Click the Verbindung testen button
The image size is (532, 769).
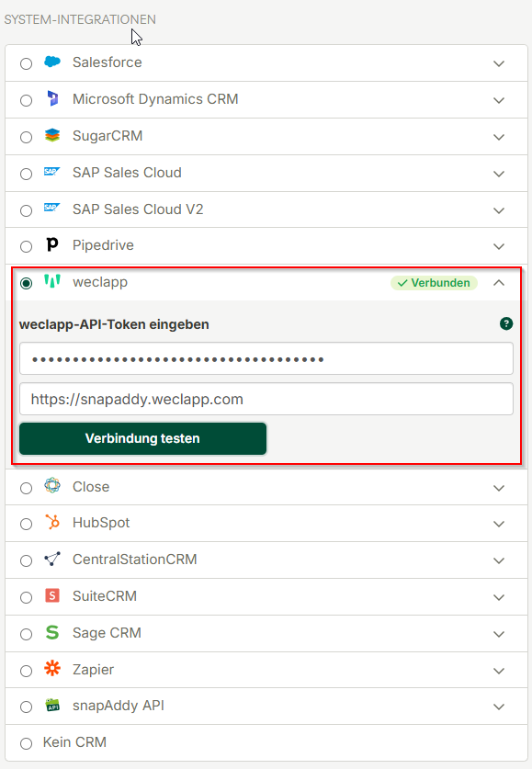pos(142,438)
